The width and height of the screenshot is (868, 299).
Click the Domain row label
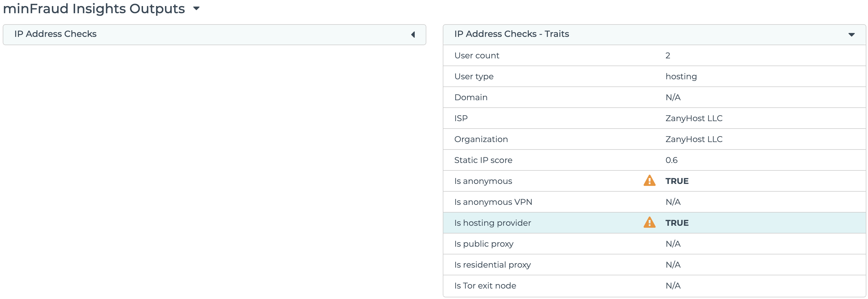coord(470,97)
